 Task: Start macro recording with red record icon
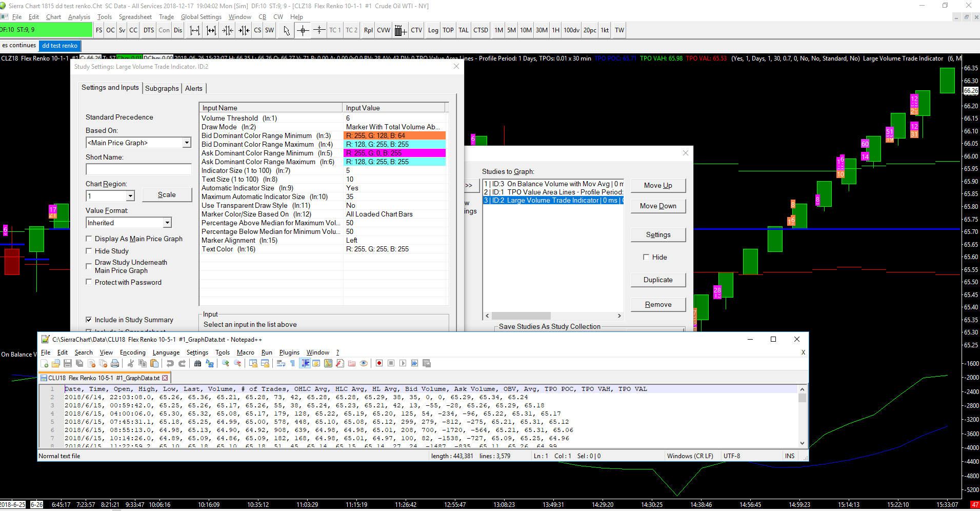click(x=379, y=363)
